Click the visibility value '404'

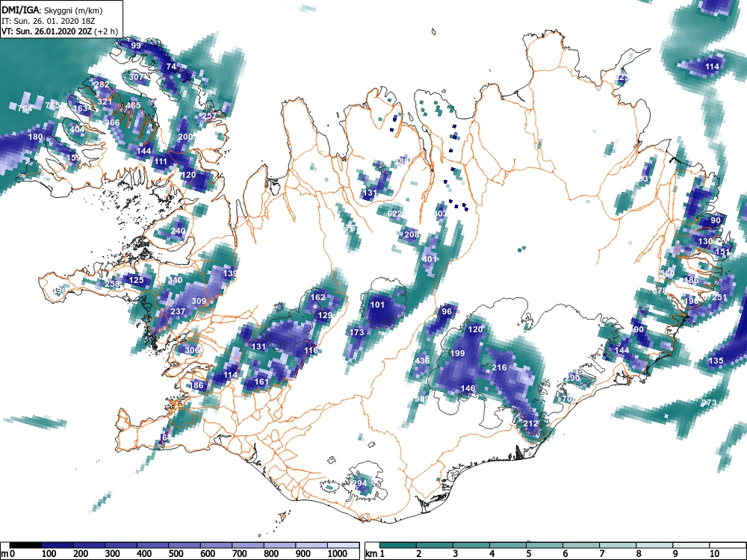[x=77, y=129]
